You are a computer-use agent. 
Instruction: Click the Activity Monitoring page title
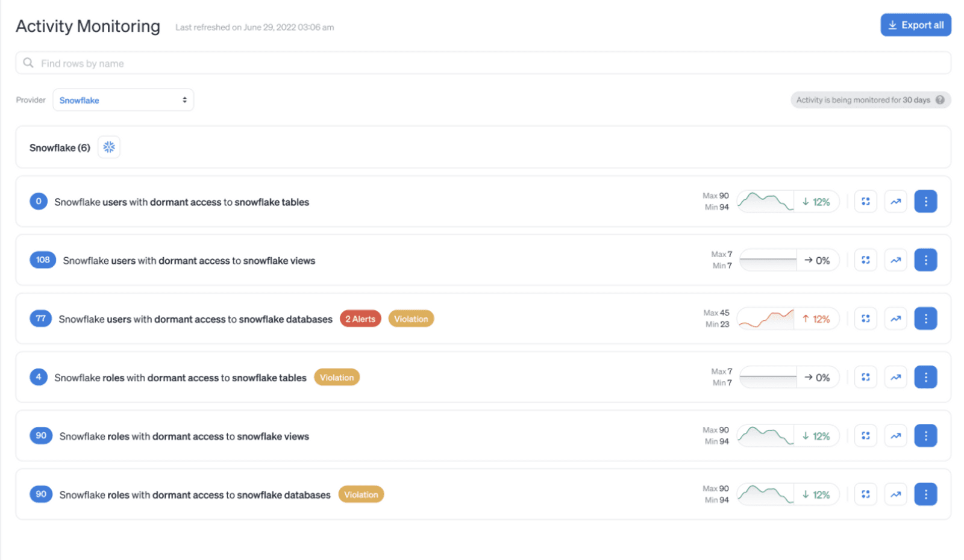tap(88, 26)
